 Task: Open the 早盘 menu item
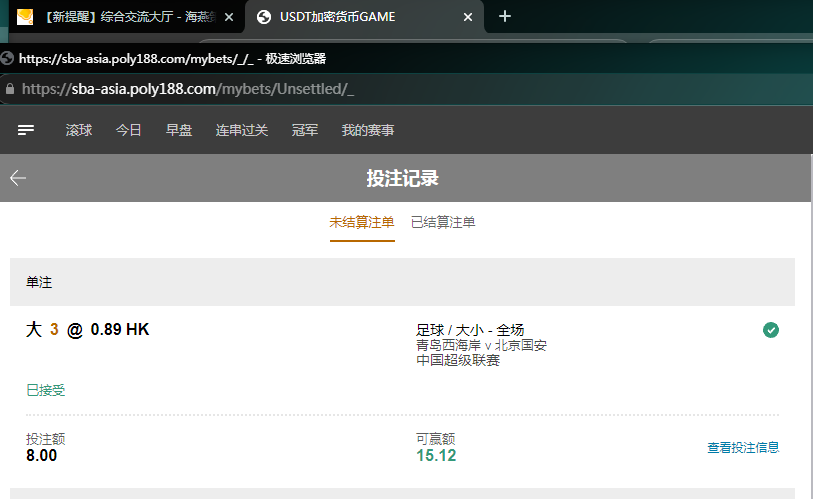point(179,130)
